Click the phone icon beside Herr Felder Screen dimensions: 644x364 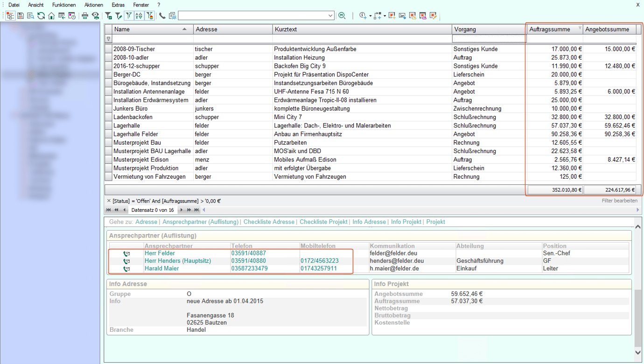pyautogui.click(x=126, y=253)
